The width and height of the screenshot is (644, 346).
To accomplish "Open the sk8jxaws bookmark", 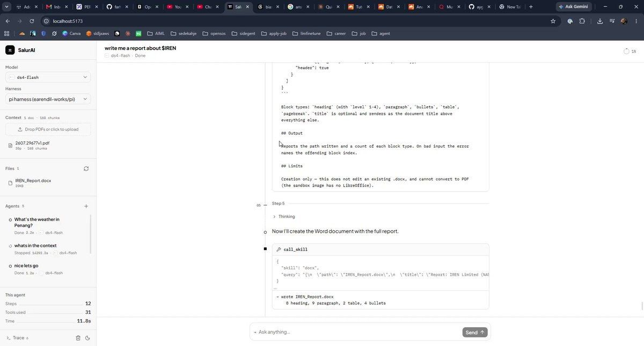I will click(98, 33).
